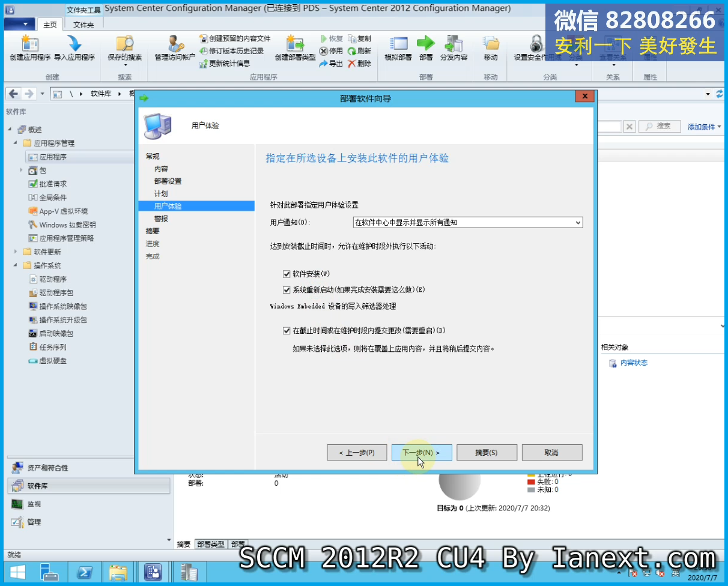Open the Windows Start button
Viewport: 728px width, 586px height.
click(17, 572)
